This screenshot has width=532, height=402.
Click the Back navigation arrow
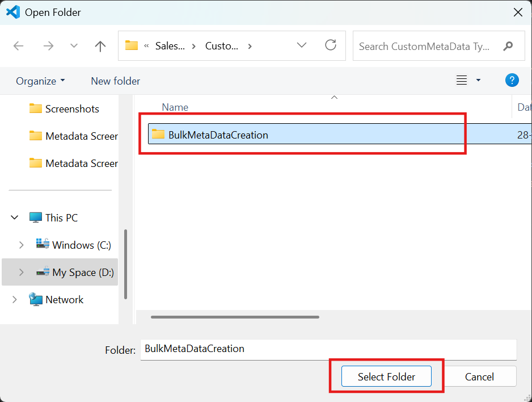19,46
